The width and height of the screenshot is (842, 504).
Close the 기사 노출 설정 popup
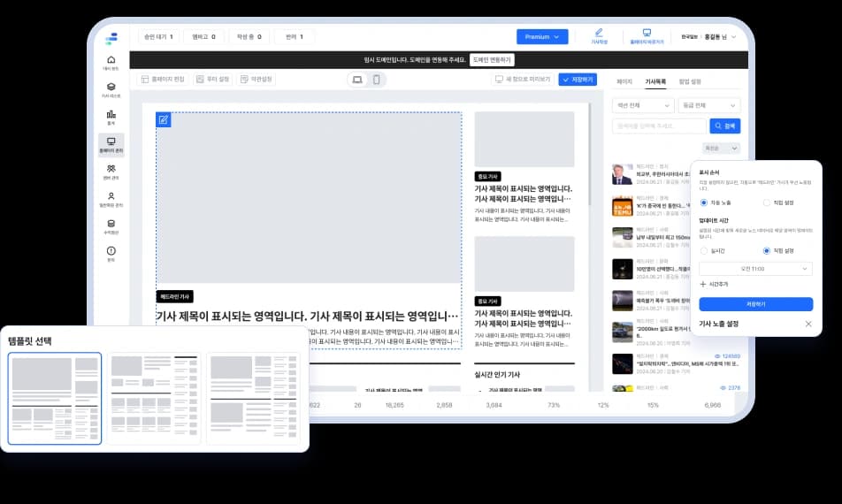pyautogui.click(x=808, y=325)
